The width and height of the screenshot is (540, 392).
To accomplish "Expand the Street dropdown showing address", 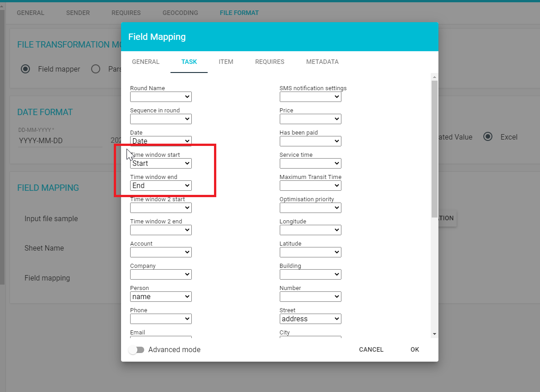I will click(x=310, y=319).
